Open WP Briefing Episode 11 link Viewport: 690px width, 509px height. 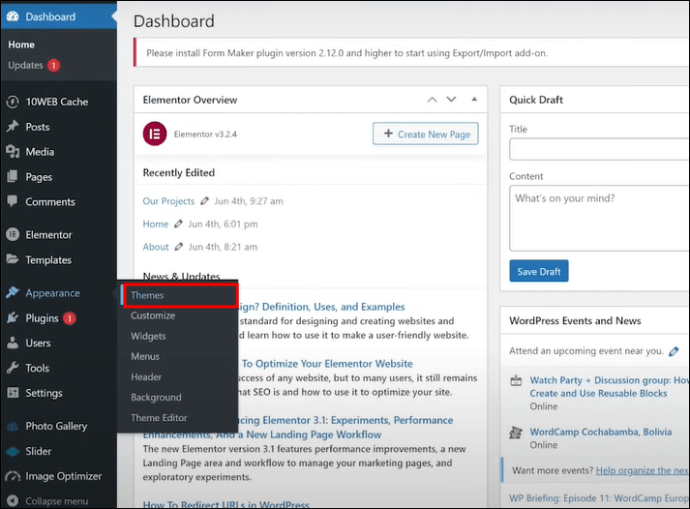(598, 498)
